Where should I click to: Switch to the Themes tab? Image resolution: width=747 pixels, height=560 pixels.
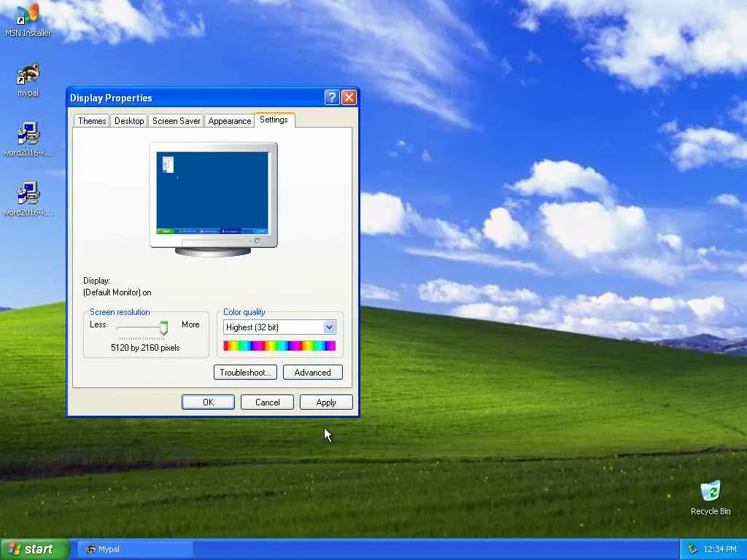92,121
